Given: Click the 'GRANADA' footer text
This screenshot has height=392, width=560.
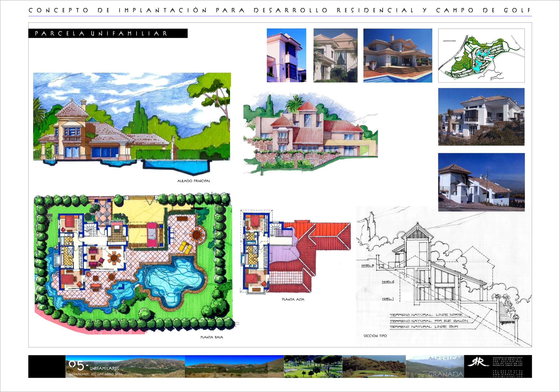Looking at the screenshot, I should (446, 374).
